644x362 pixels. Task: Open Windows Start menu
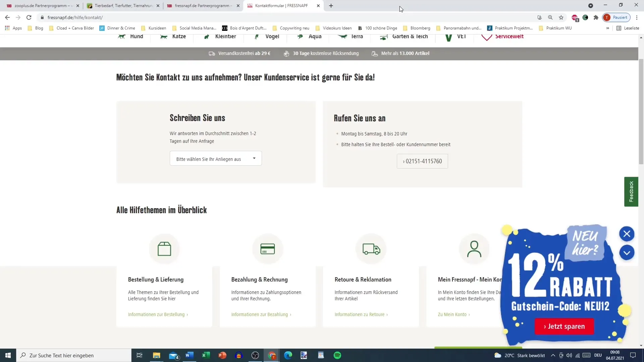point(8,355)
